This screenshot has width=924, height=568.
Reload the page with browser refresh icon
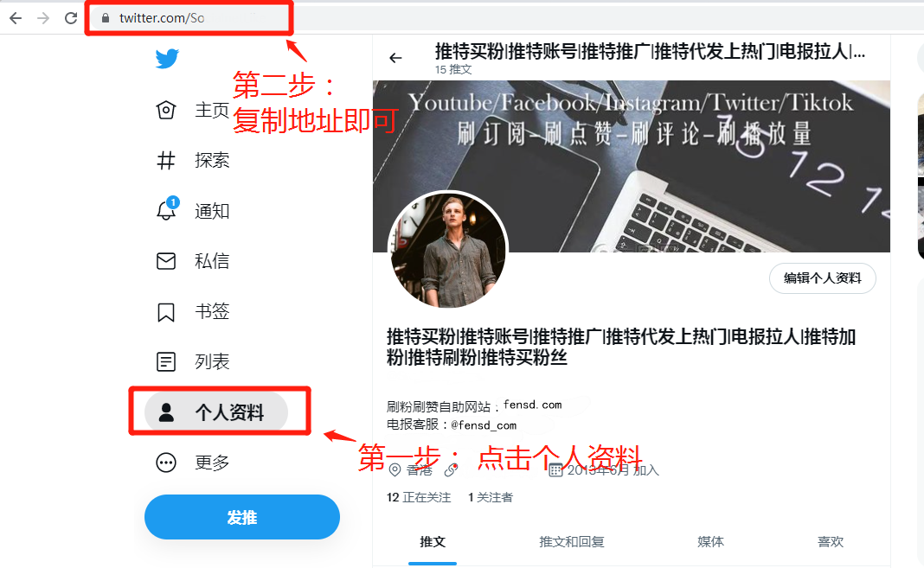tap(71, 18)
